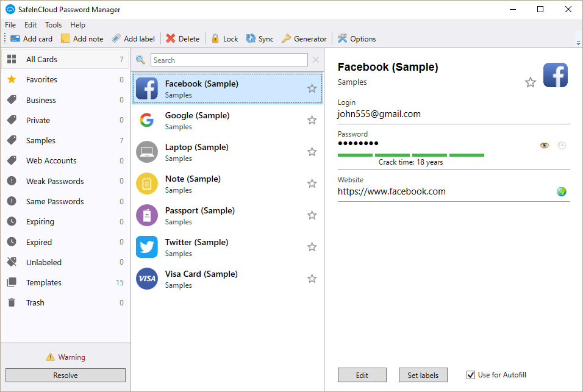Show Weak Passwords list
The height and width of the screenshot is (392, 583).
tap(65, 181)
